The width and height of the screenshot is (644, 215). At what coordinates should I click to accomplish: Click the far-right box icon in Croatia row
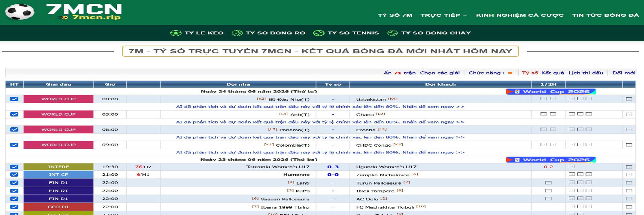[629, 130]
